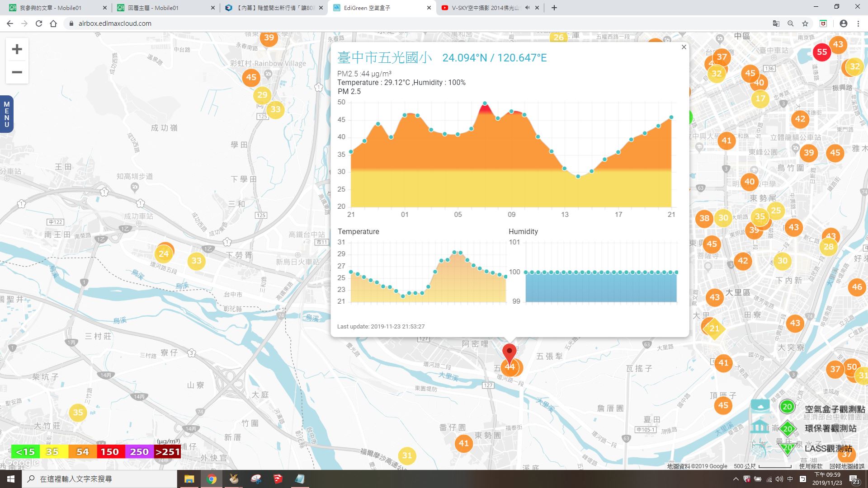The width and height of the screenshot is (868, 488).
Task: Select the red 55 sensor marker
Action: 822,52
